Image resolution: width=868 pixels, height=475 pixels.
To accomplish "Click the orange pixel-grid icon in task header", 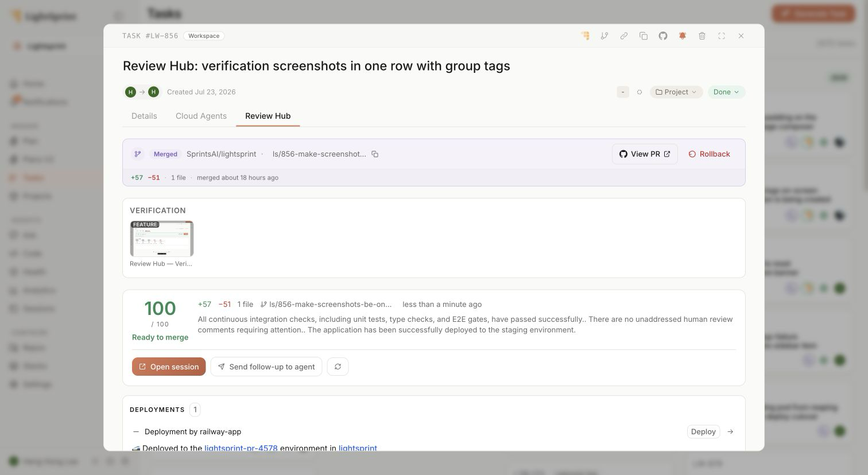I will [x=585, y=36].
